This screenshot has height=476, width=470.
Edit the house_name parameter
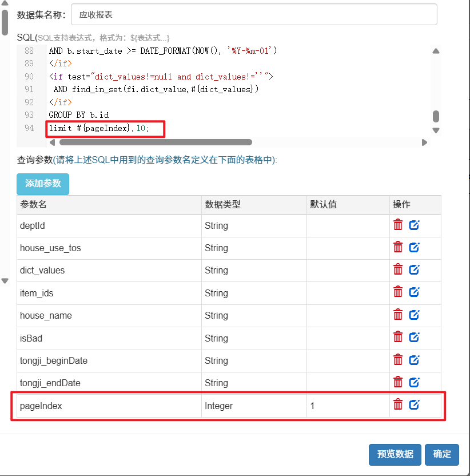(414, 315)
